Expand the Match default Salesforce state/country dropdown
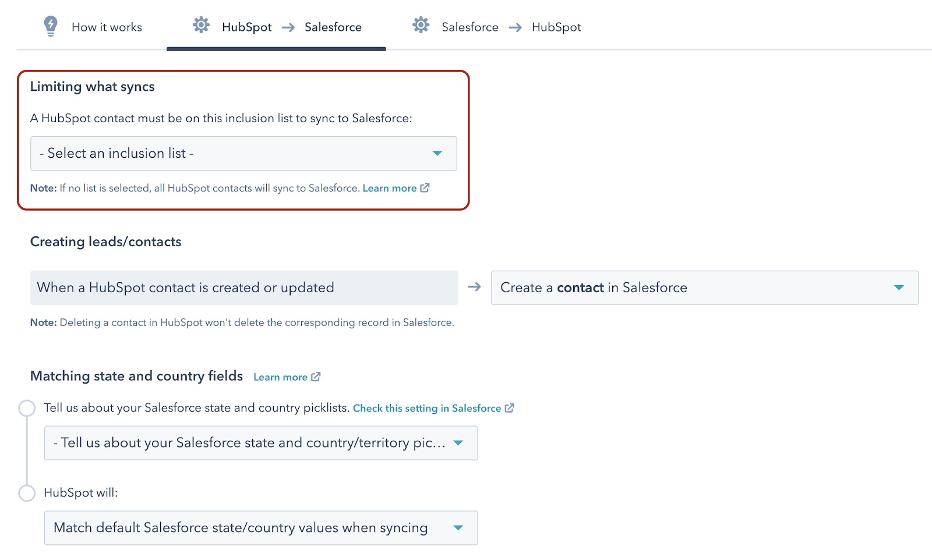 [261, 528]
